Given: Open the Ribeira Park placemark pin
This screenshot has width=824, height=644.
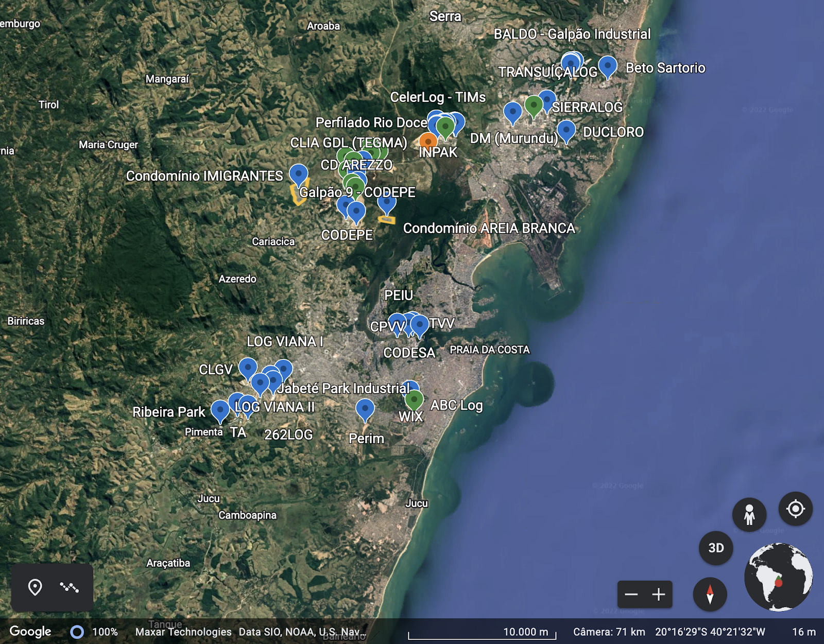Looking at the screenshot, I should pyautogui.click(x=220, y=410).
